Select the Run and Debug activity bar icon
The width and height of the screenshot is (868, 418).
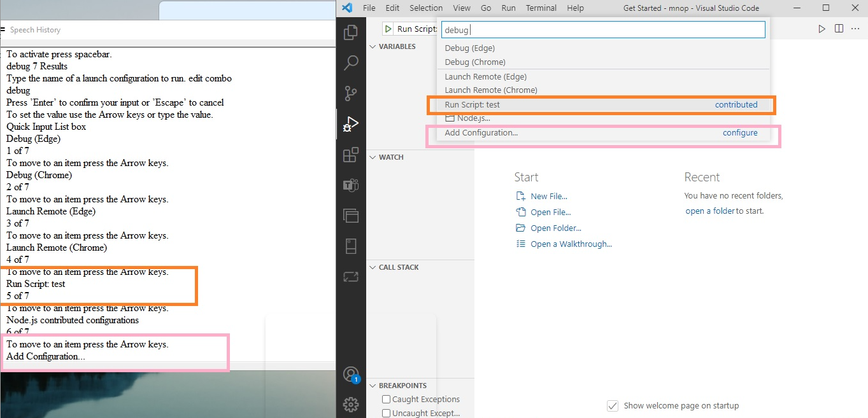[x=351, y=124]
